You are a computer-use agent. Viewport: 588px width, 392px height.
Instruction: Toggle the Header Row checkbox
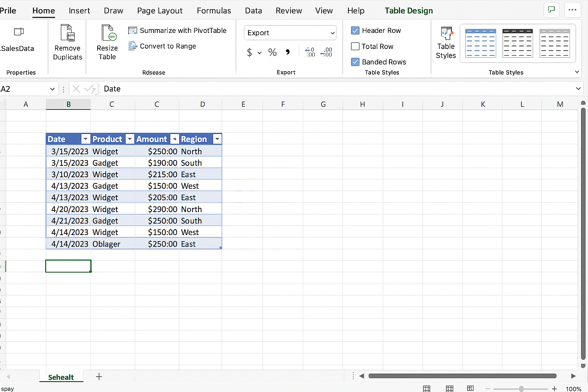[355, 31]
